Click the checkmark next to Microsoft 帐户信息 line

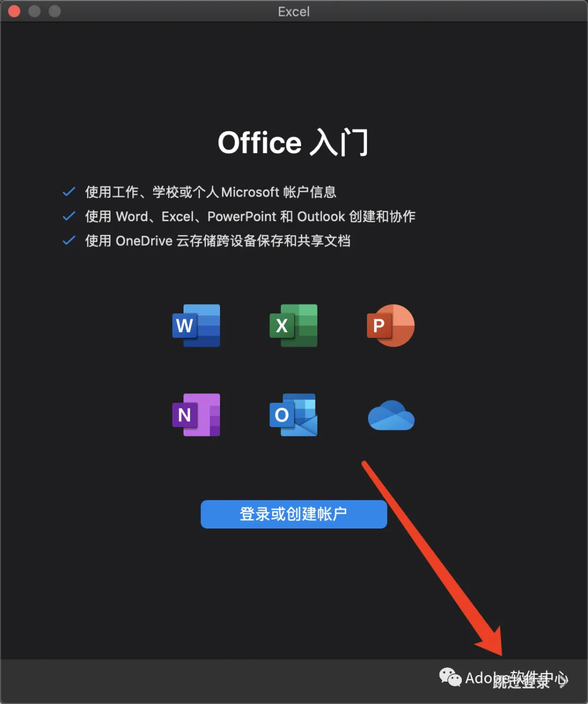(x=69, y=192)
